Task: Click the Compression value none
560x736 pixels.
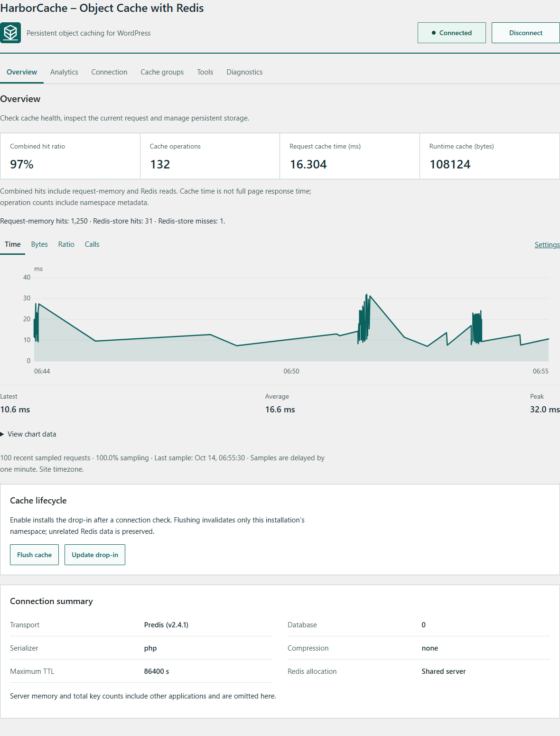Action: [x=430, y=648]
